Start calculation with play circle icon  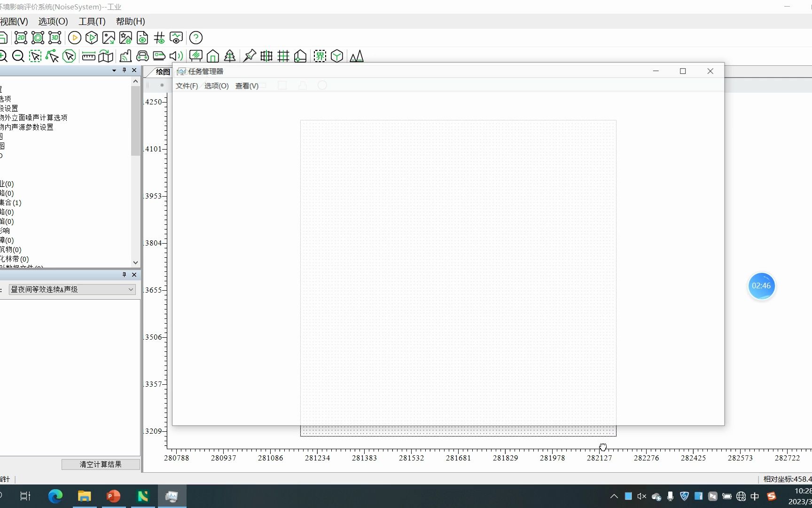pos(75,38)
